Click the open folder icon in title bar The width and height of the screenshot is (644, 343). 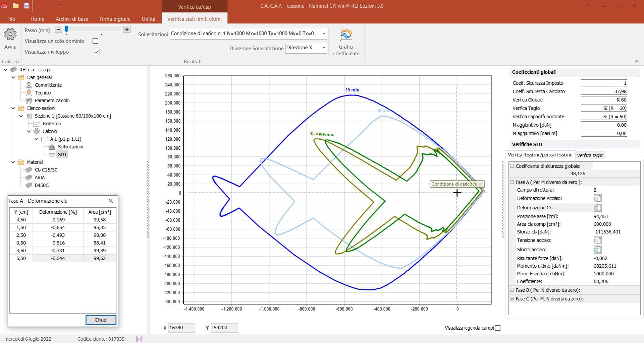[15, 6]
